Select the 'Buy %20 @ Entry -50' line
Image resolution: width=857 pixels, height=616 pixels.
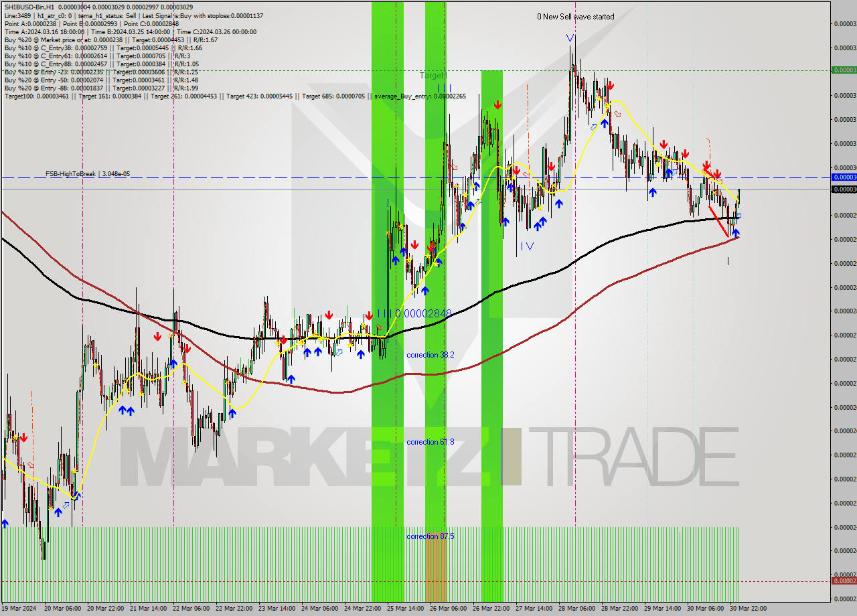pyautogui.click(x=101, y=80)
